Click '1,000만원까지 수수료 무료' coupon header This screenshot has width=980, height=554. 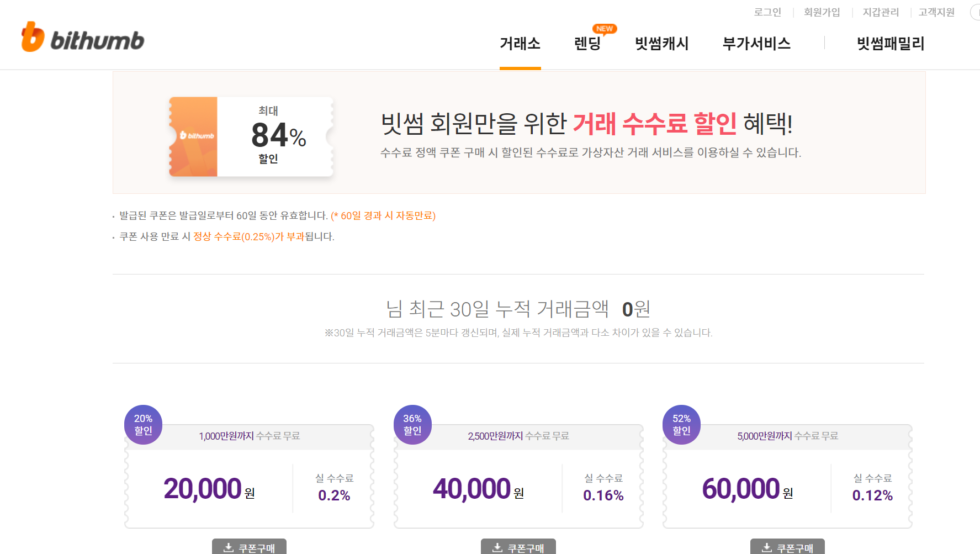pos(250,436)
